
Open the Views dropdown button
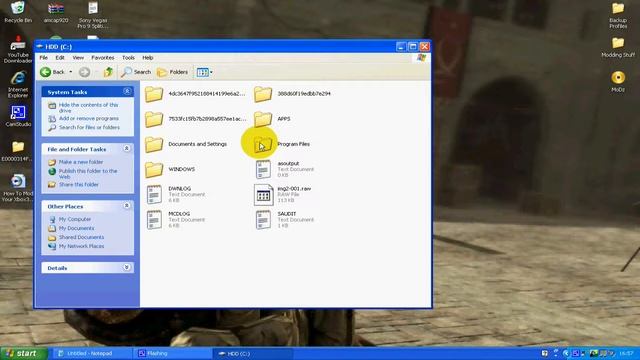click(x=204, y=72)
